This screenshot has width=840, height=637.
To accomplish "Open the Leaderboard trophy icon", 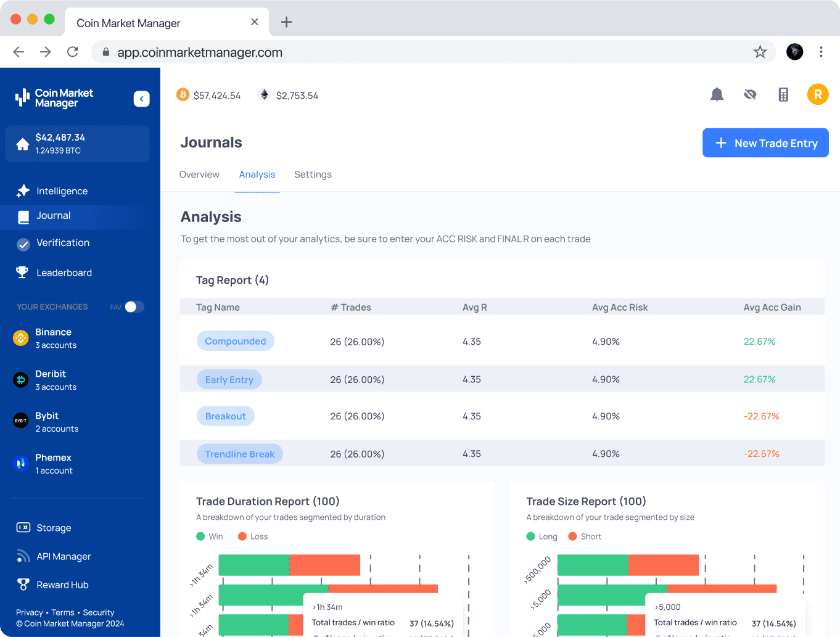I will (x=22, y=273).
